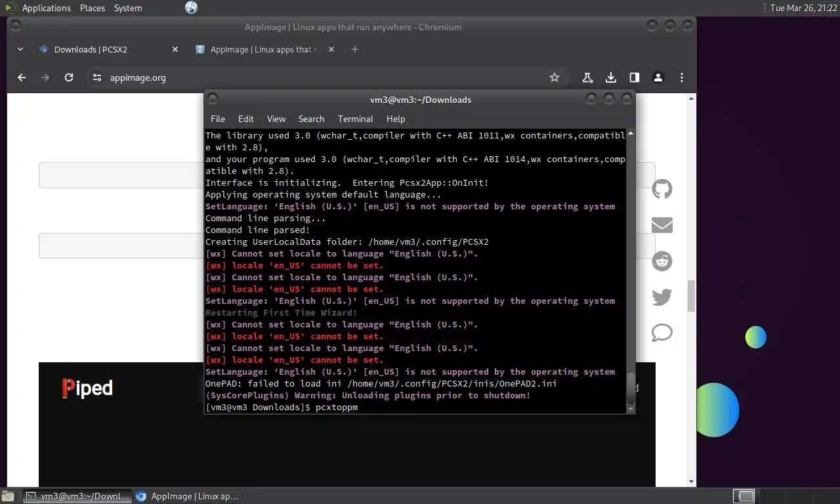The height and width of the screenshot is (504, 840).
Task: Click the terminal window left title button
Action: (212, 99)
